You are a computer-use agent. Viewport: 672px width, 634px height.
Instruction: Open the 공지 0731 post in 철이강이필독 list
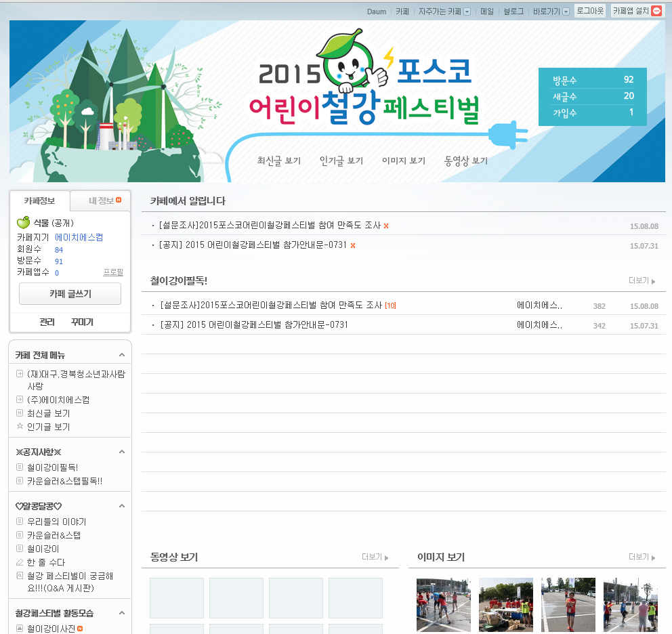tap(254, 325)
